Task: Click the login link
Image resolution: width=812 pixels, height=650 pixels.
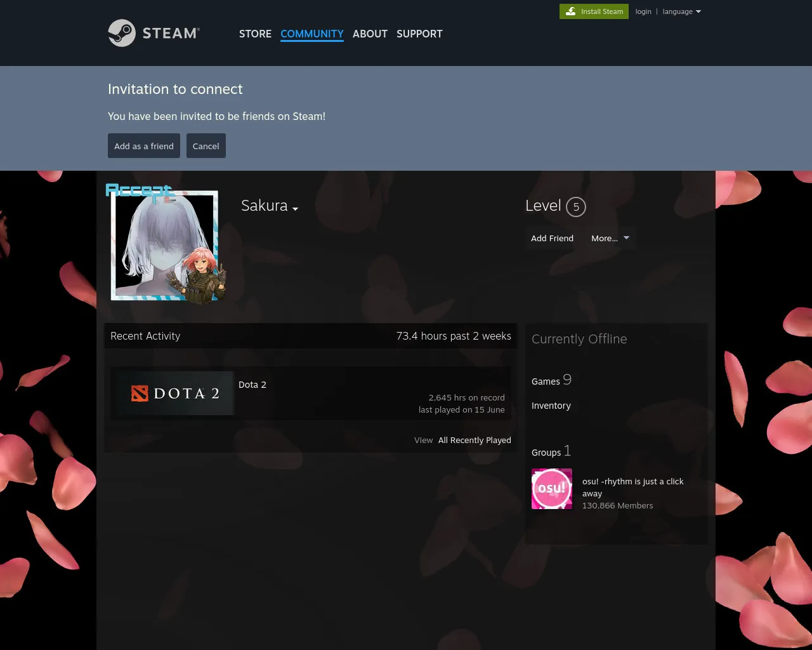Action: [643, 11]
